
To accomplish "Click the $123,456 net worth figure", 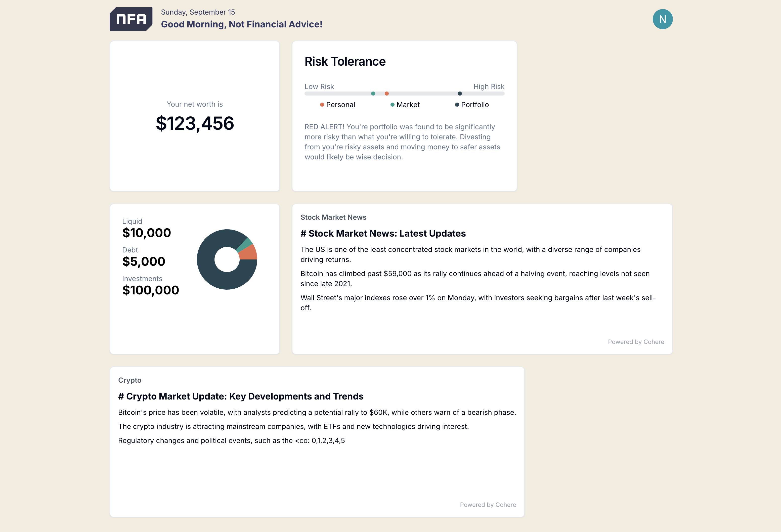I will (x=195, y=123).
